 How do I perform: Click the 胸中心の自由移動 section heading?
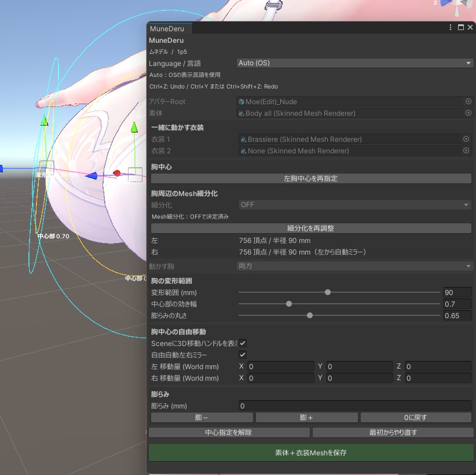178,332
